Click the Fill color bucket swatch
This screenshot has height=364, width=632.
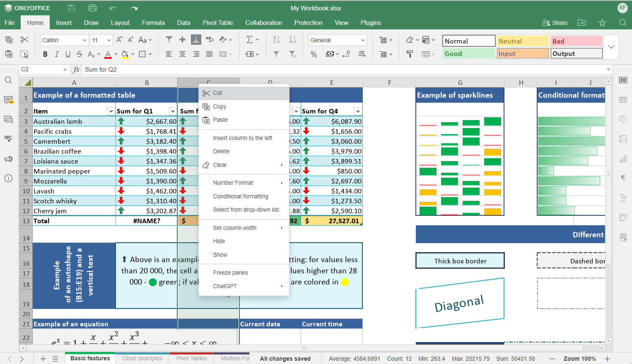click(125, 54)
